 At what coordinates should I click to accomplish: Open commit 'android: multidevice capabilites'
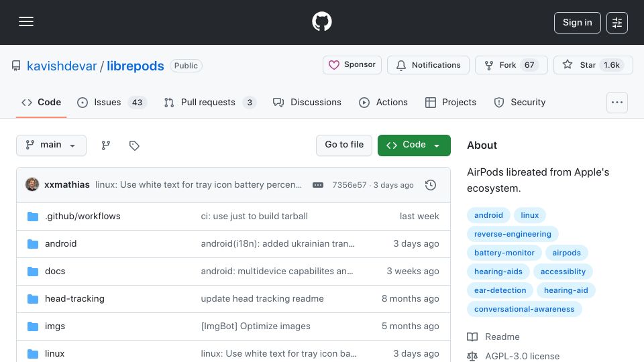coord(277,271)
